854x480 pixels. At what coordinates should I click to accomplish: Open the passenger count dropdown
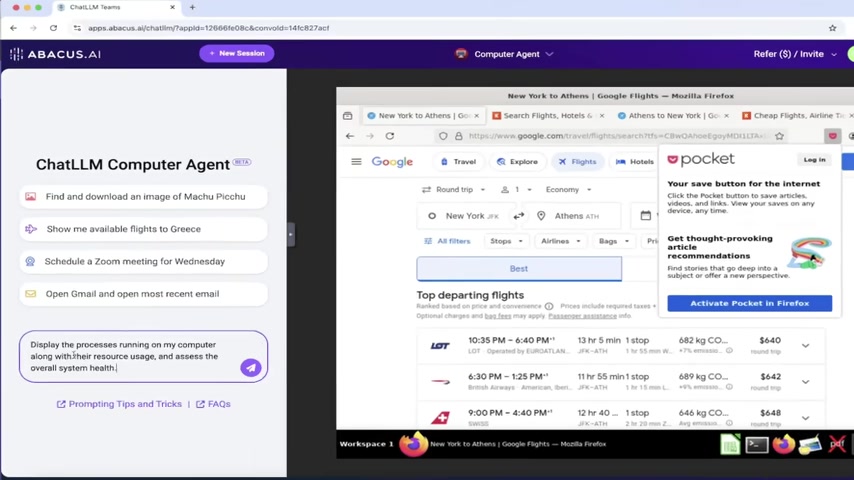point(516,190)
